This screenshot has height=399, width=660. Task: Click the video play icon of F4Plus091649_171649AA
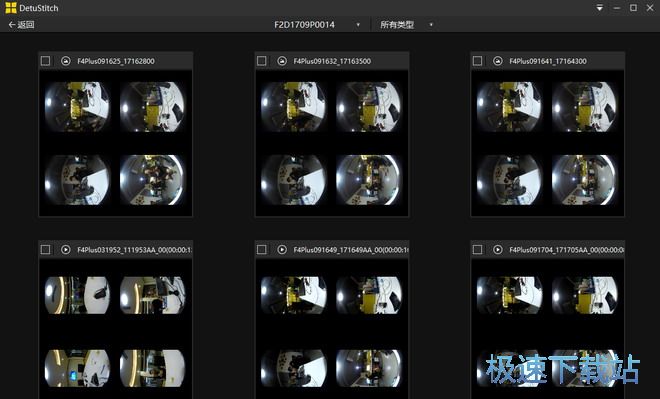click(x=282, y=250)
